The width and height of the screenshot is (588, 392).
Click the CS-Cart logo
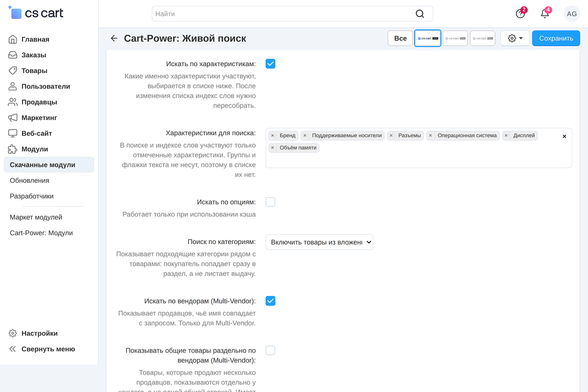pos(36,13)
